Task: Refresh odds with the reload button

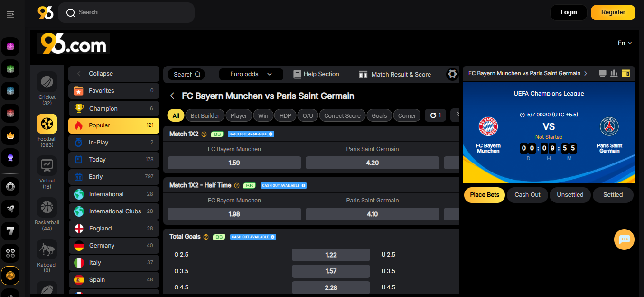Action: click(x=435, y=115)
